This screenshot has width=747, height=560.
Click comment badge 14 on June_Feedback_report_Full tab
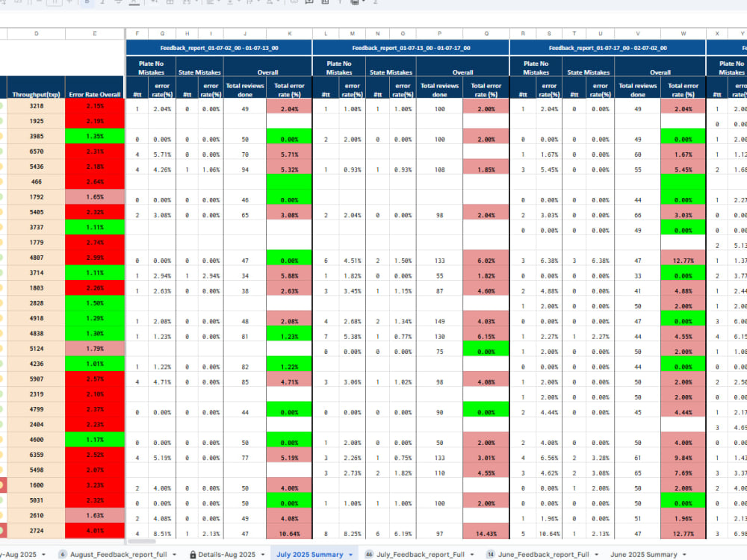click(x=490, y=554)
